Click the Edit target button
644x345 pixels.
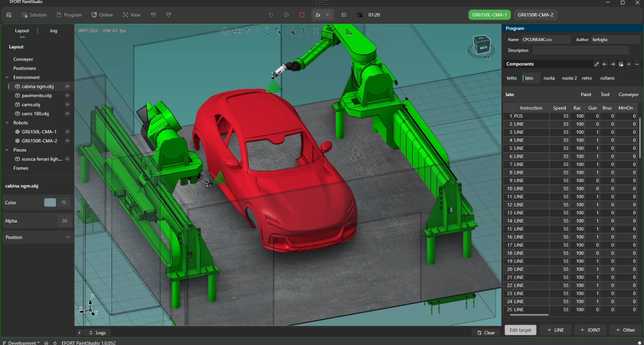tap(521, 330)
